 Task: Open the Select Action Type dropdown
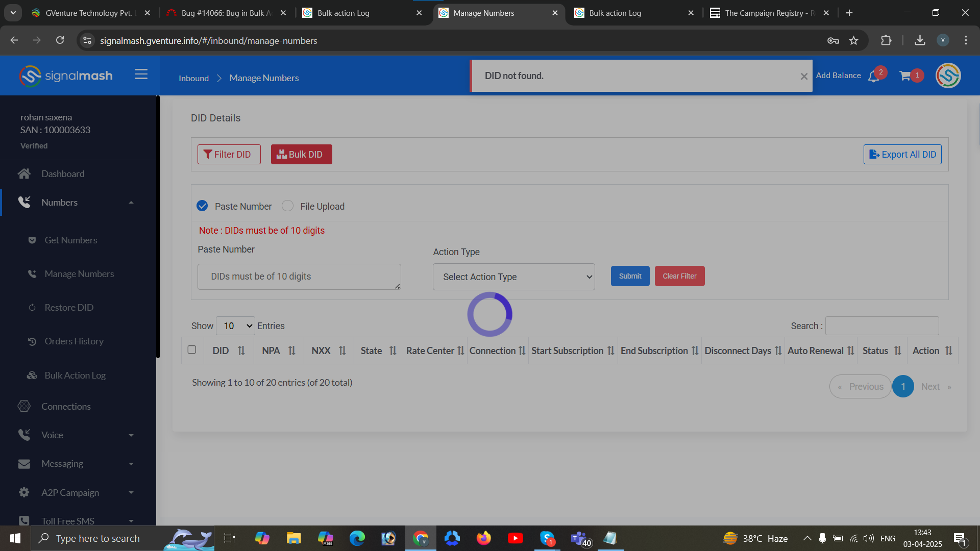513,277
